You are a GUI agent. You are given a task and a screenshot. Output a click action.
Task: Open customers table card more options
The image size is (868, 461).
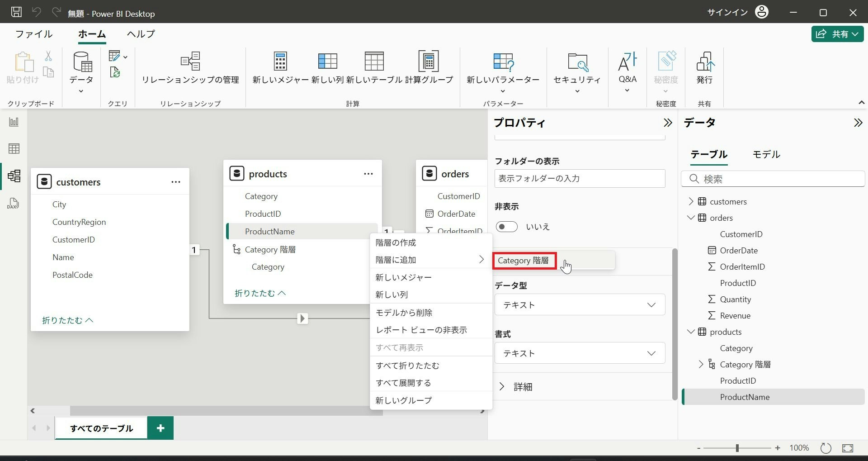176,182
